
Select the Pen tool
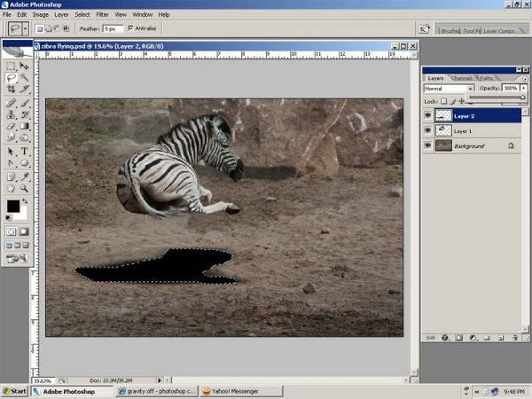click(11, 163)
